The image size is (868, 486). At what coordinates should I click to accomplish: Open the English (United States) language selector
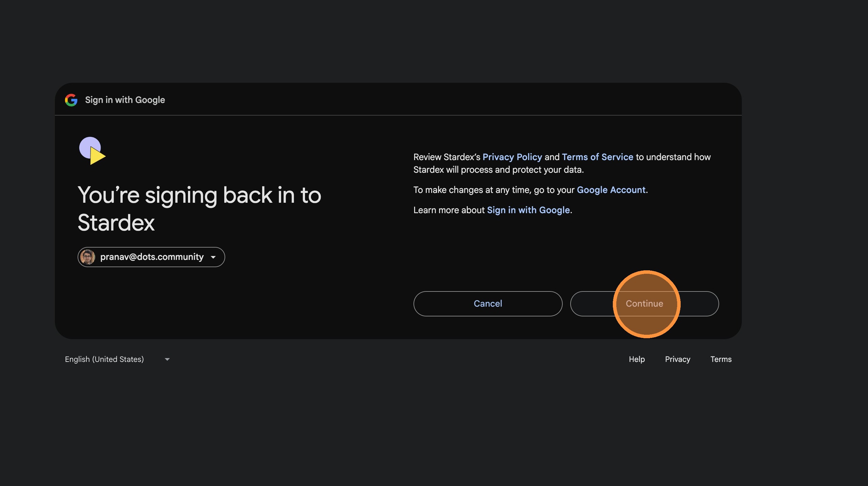(x=104, y=359)
